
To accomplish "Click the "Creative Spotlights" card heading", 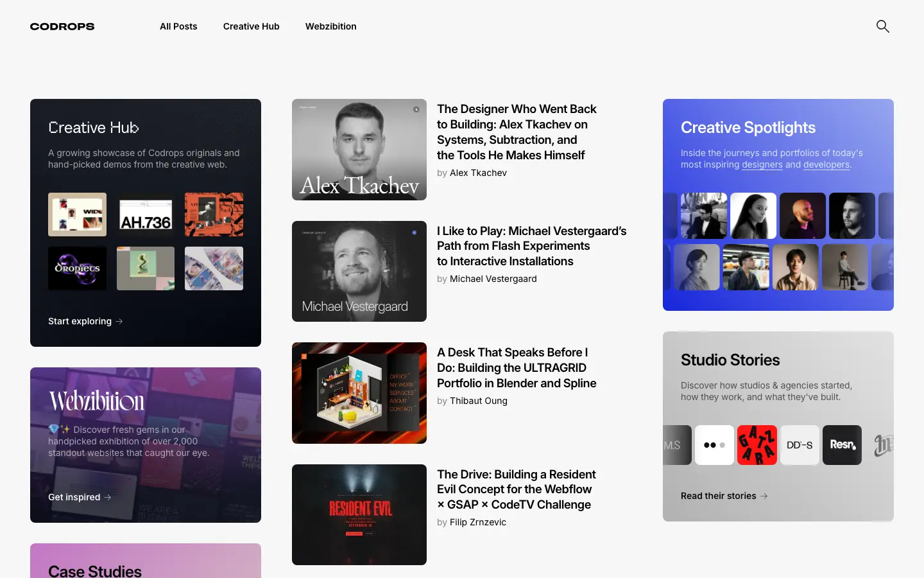I will pyautogui.click(x=748, y=128).
